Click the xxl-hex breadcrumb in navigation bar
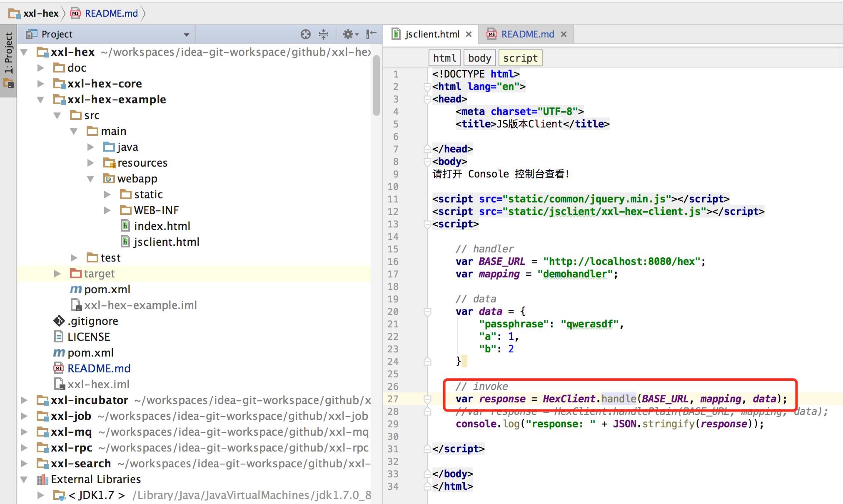843x504 pixels. [x=34, y=13]
